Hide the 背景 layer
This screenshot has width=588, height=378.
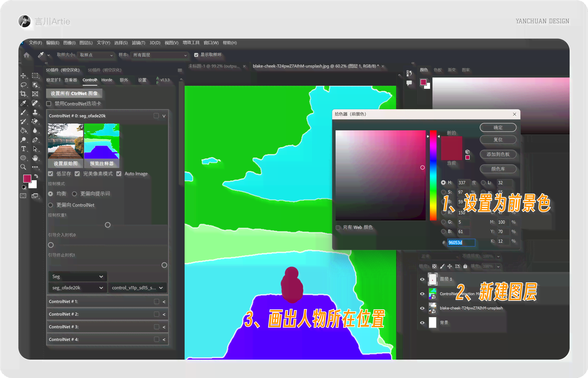click(x=422, y=323)
